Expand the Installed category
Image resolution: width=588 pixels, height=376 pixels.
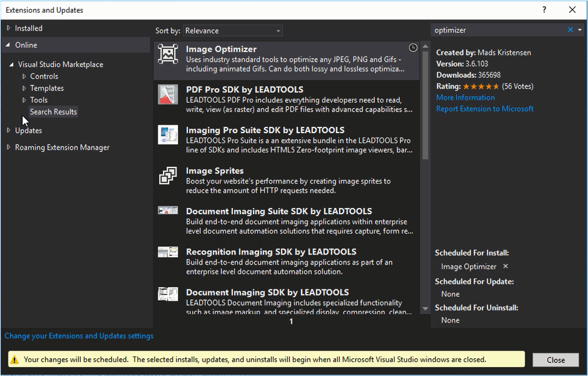click(9, 28)
